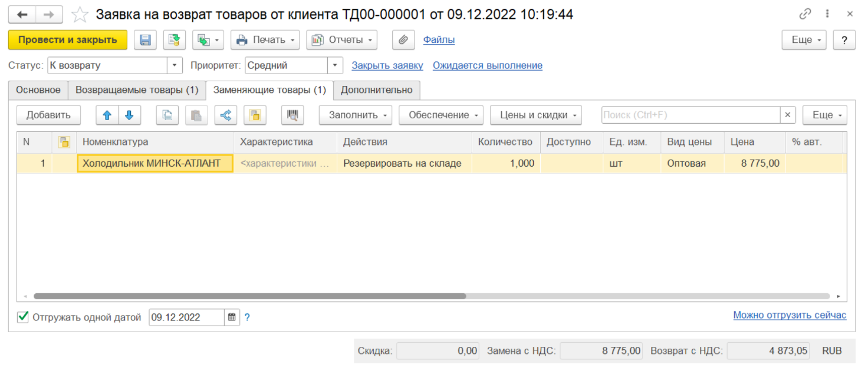Expand the Статус dropdown list
This screenshot has height=371, width=868.
click(x=175, y=65)
